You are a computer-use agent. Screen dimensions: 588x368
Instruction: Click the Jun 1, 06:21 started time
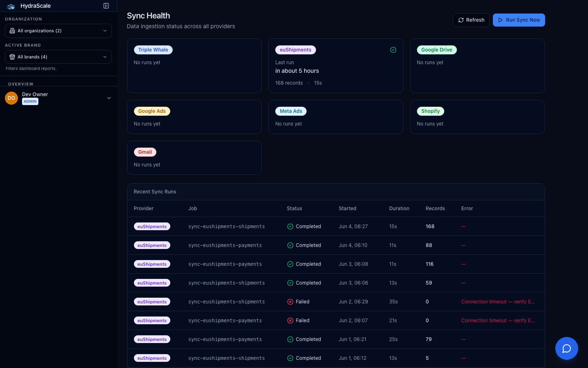pos(353,339)
